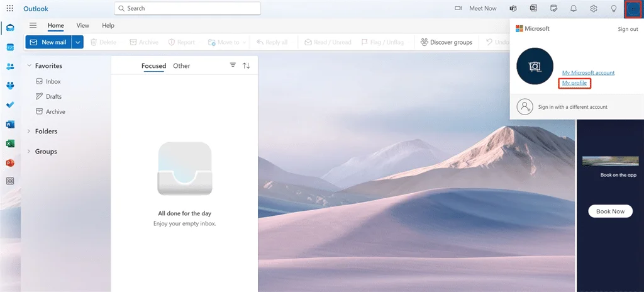Open My Microsoft account link
The image size is (644, 292).
pyautogui.click(x=588, y=73)
